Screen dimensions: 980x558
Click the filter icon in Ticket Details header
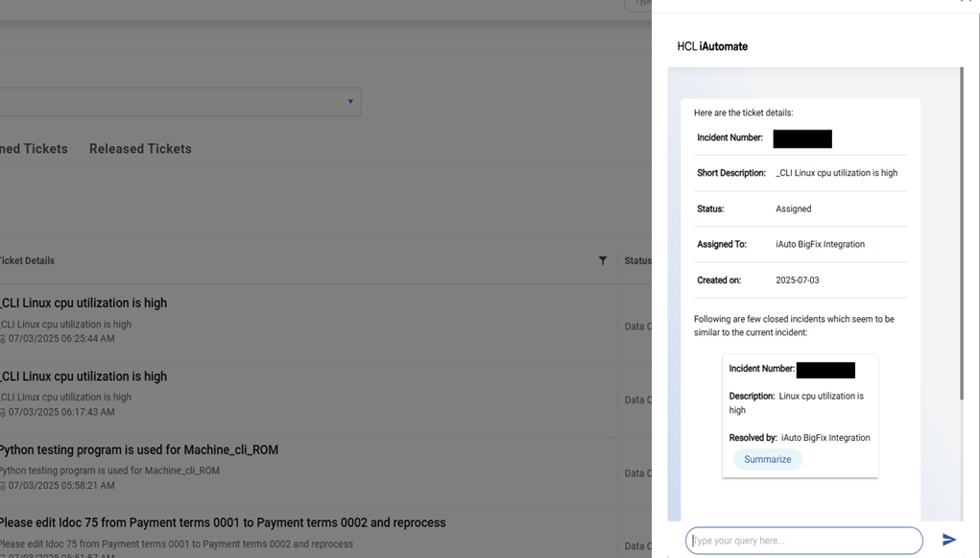pyautogui.click(x=603, y=260)
